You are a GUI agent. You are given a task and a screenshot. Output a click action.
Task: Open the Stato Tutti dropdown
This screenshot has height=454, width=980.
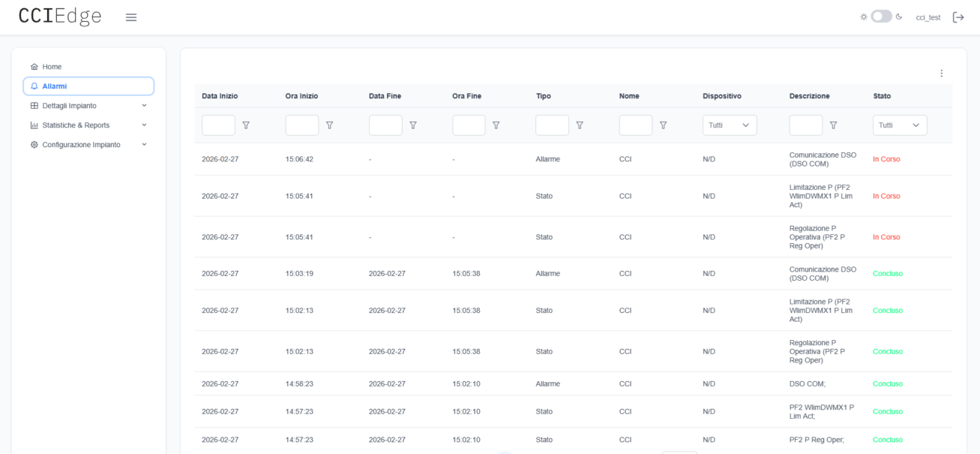pos(900,125)
